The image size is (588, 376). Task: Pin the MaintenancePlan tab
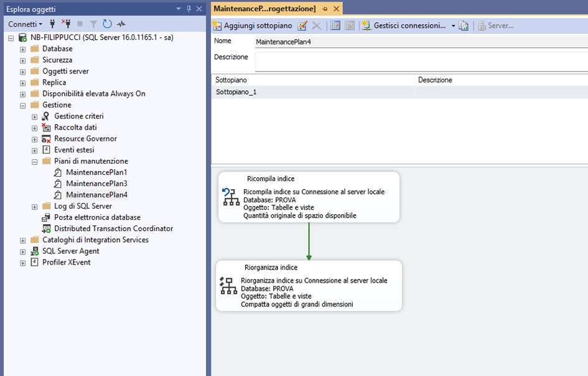click(325, 9)
